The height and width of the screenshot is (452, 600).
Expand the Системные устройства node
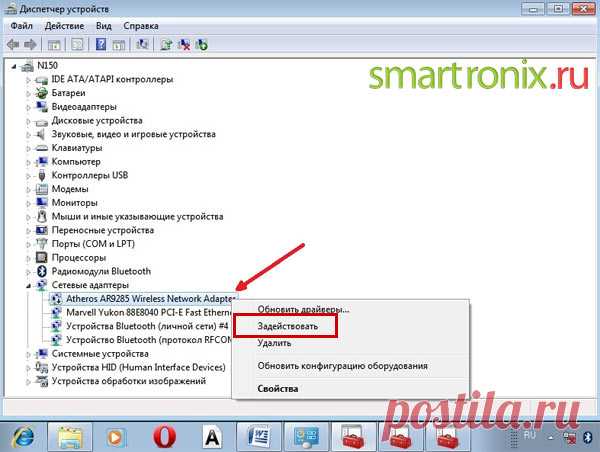28,354
